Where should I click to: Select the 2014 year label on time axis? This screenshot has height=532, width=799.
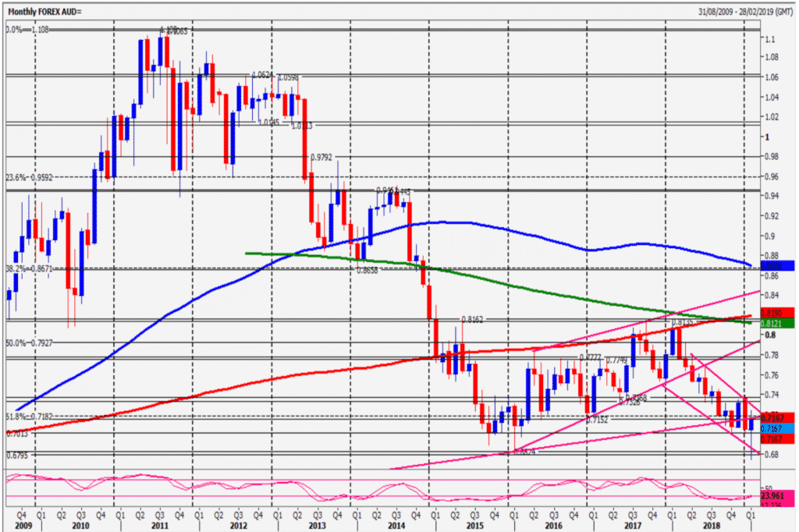pyautogui.click(x=396, y=526)
